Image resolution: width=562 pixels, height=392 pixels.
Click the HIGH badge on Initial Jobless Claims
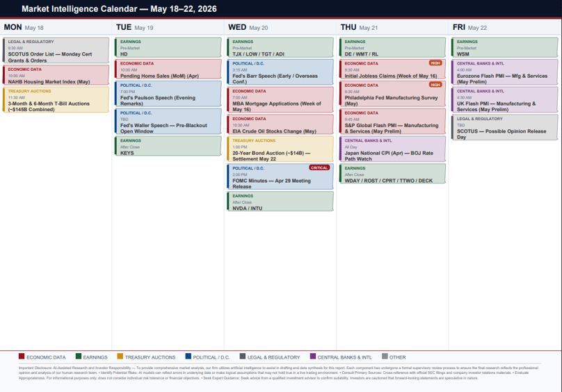coord(435,63)
